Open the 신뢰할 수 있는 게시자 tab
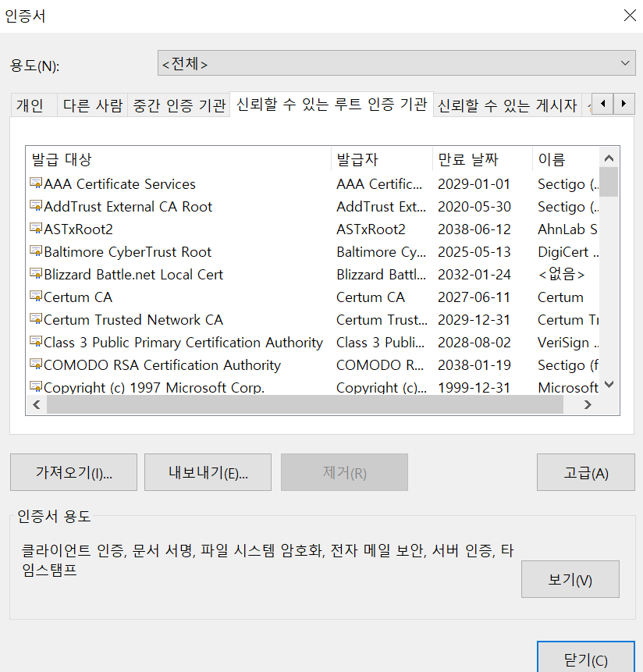Viewport: 643px width, 672px height. click(507, 105)
